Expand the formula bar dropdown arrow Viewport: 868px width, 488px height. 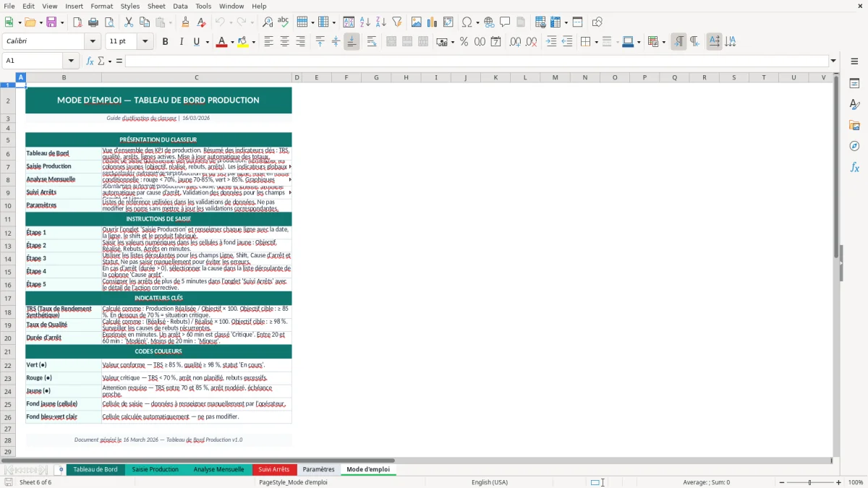tap(833, 61)
